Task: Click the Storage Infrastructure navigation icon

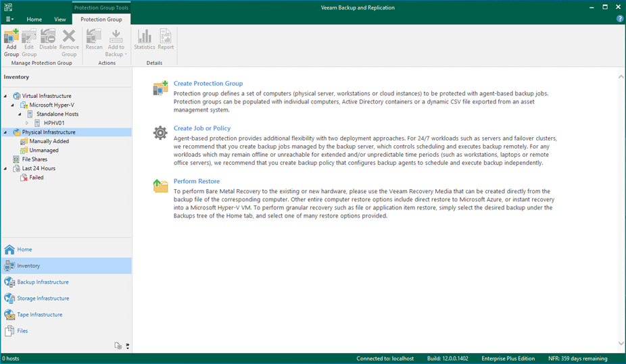Action: pos(9,298)
